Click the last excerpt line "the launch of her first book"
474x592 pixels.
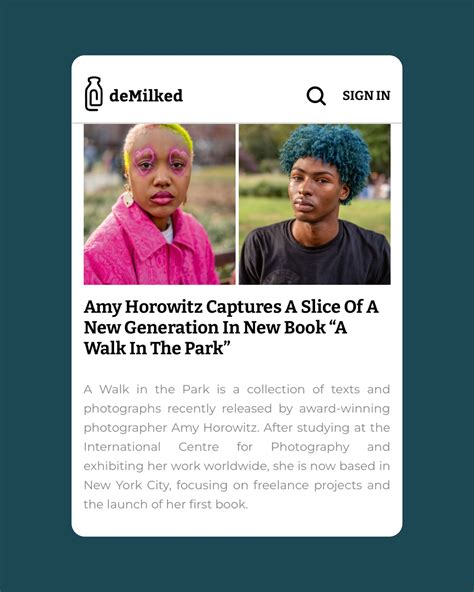166,504
